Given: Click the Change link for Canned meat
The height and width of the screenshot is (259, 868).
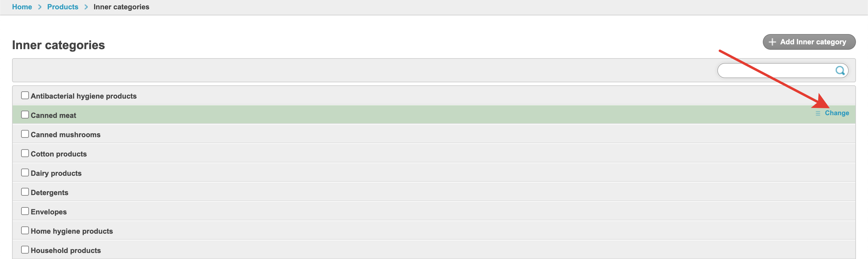Looking at the screenshot, I should point(837,113).
